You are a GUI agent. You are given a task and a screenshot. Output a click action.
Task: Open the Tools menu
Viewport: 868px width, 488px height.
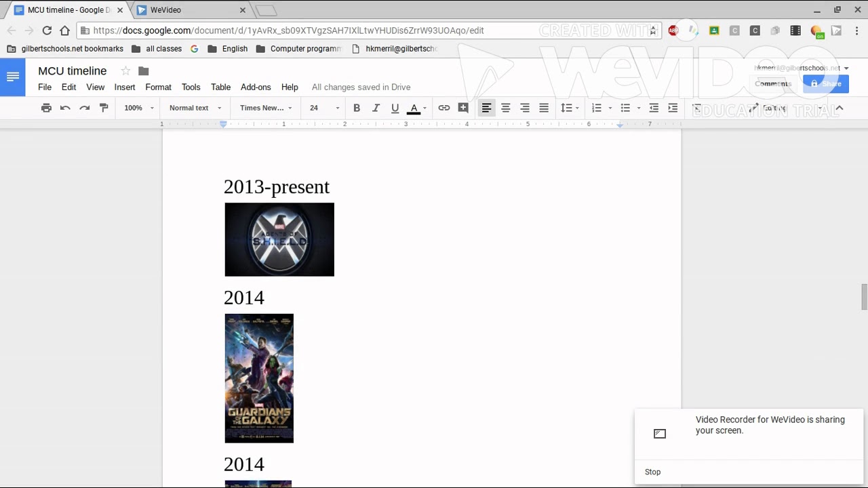click(191, 87)
